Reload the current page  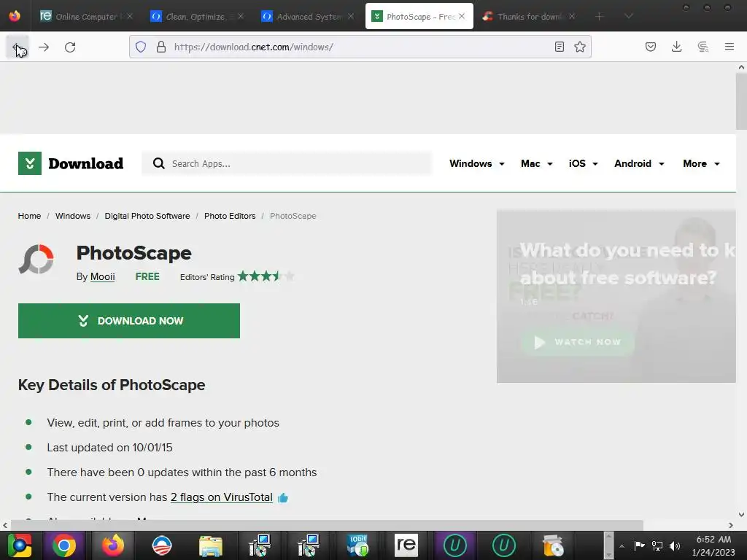tap(70, 47)
